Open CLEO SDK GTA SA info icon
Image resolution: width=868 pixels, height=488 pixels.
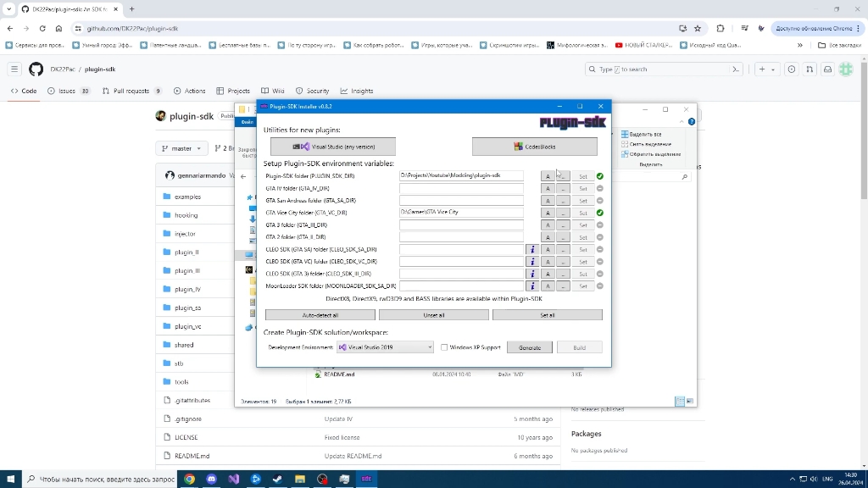(x=532, y=250)
